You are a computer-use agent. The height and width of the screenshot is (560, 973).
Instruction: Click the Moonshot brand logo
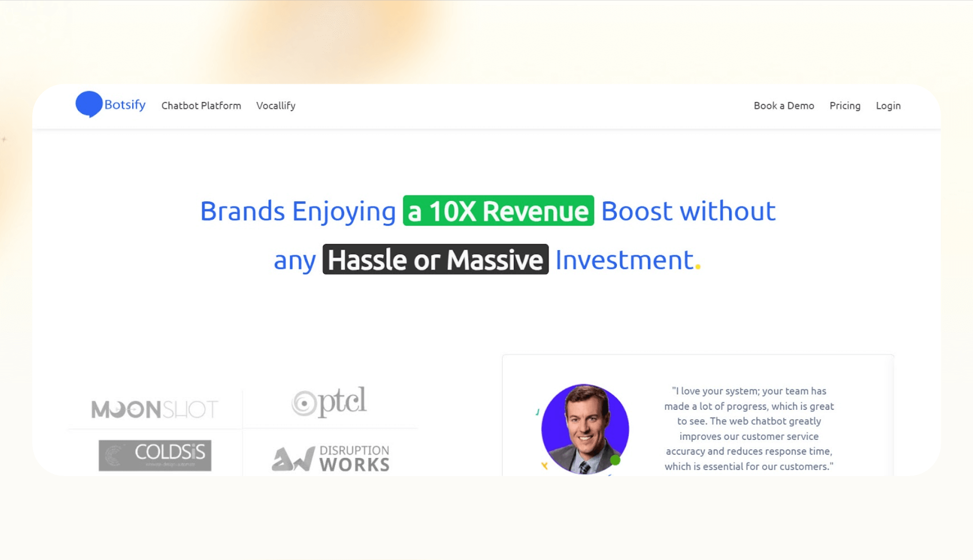tap(154, 409)
